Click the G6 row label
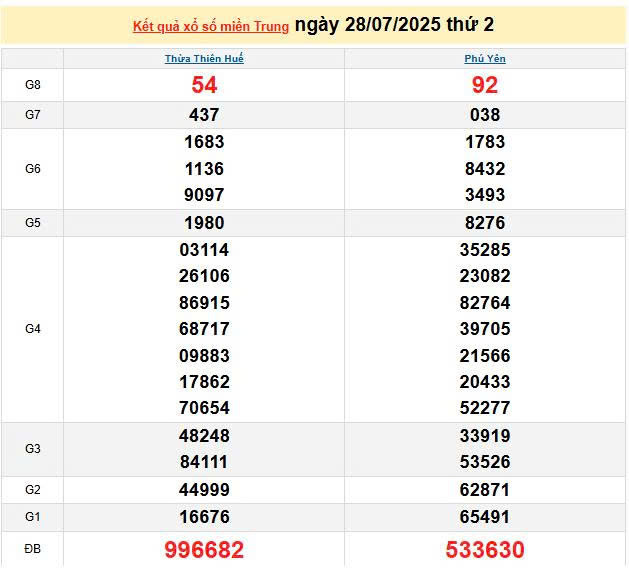The width and height of the screenshot is (629, 578). click(x=32, y=168)
